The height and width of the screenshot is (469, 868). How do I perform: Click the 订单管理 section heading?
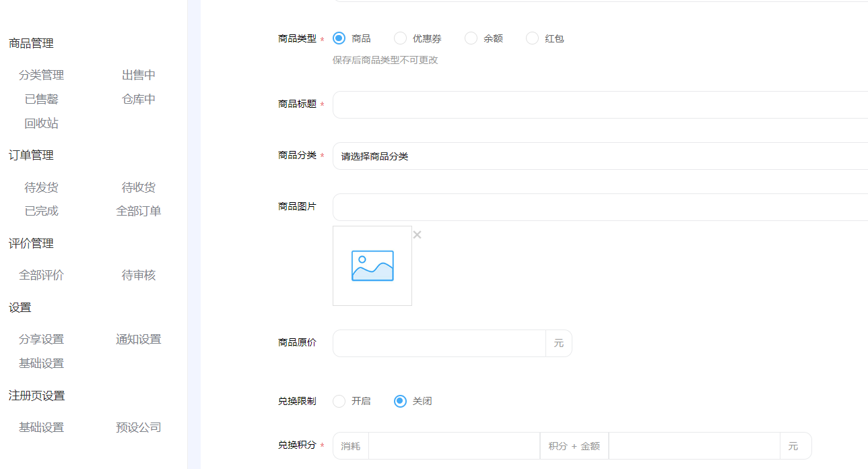(31, 155)
